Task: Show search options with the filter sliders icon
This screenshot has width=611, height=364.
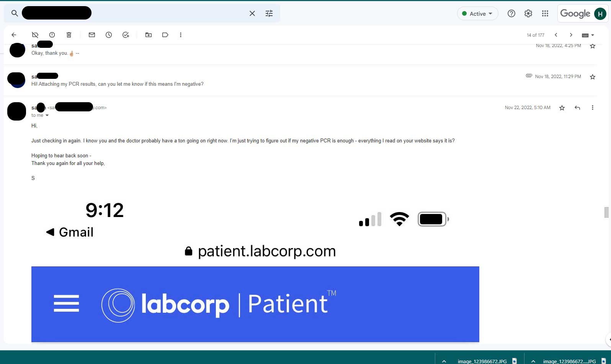Action: point(269,13)
